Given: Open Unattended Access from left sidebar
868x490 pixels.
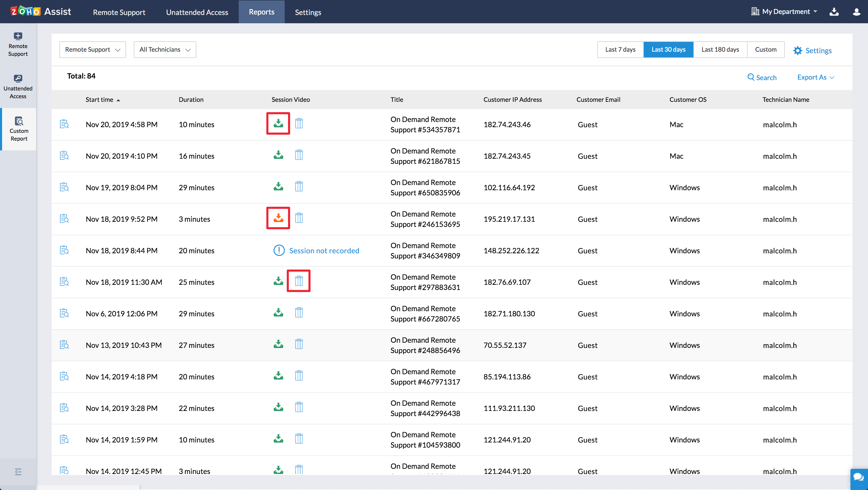Looking at the screenshot, I should pyautogui.click(x=18, y=87).
